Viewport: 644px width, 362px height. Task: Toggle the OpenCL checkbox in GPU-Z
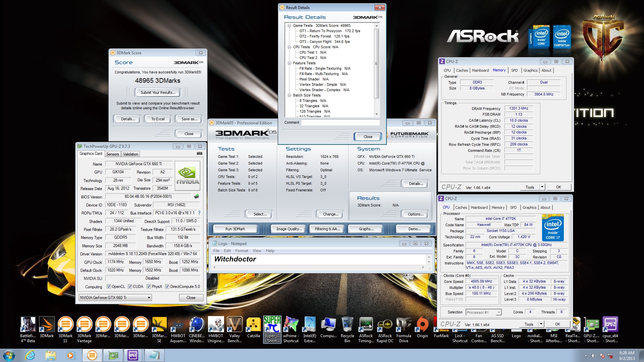[x=109, y=287]
